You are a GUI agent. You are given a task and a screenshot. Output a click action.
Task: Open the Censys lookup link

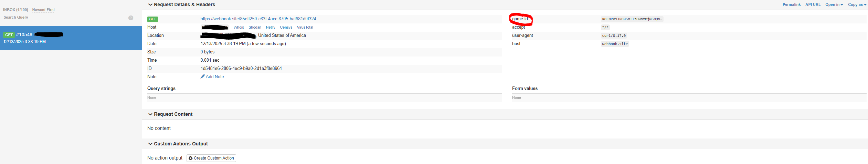[x=286, y=27]
